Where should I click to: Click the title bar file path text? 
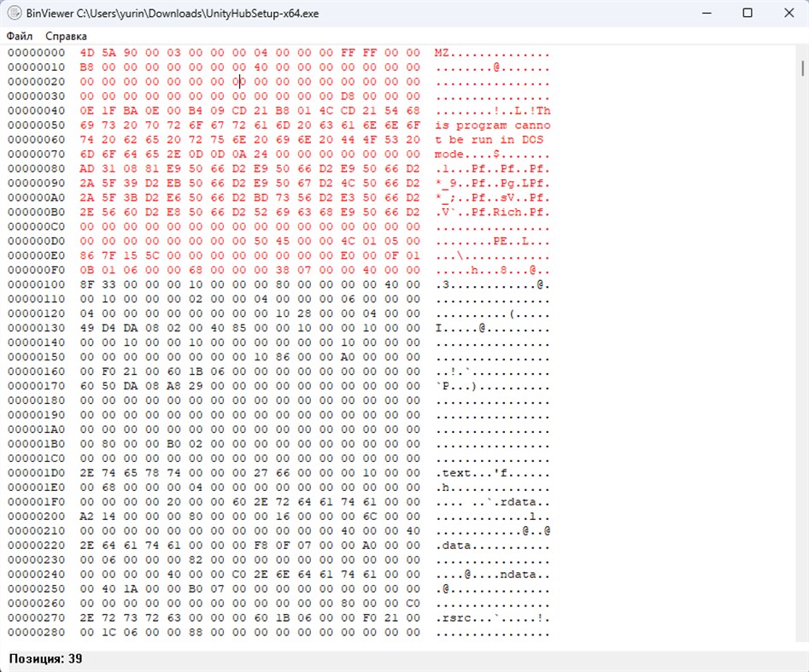click(x=197, y=14)
